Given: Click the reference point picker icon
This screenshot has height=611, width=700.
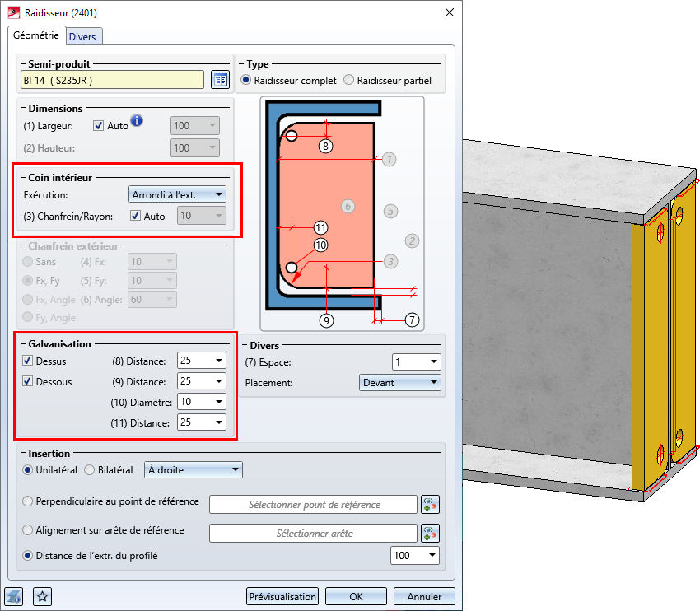Looking at the screenshot, I should 431,504.
